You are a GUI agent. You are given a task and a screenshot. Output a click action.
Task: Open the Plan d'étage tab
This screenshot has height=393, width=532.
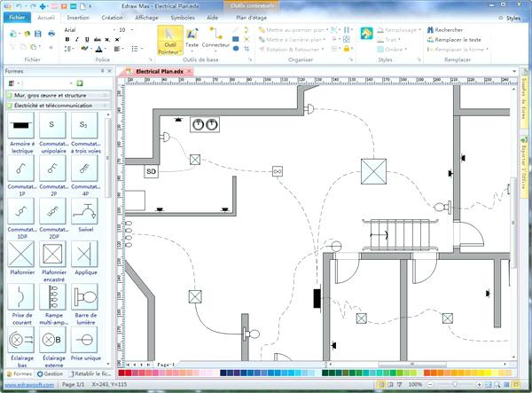pos(252,18)
